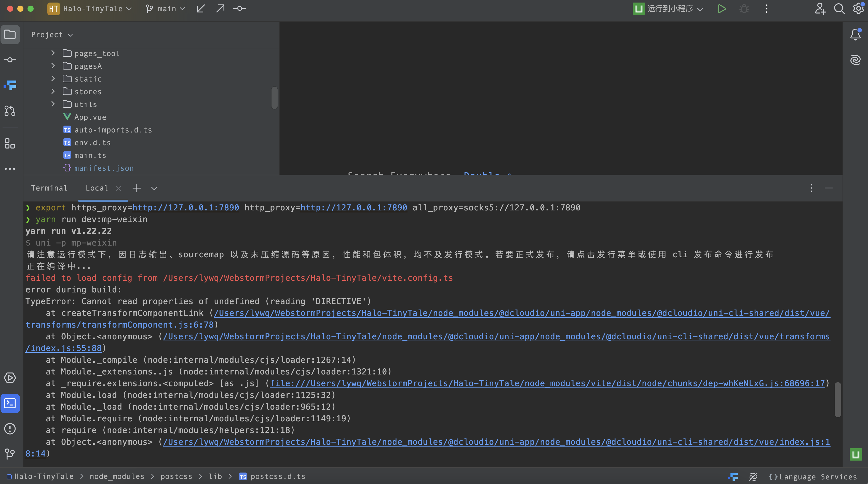Open IDE settings gear
This screenshot has width=868, height=484.
[858, 8]
